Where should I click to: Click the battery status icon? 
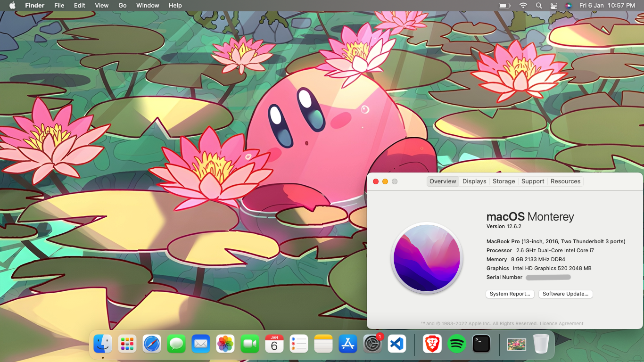pyautogui.click(x=505, y=5)
